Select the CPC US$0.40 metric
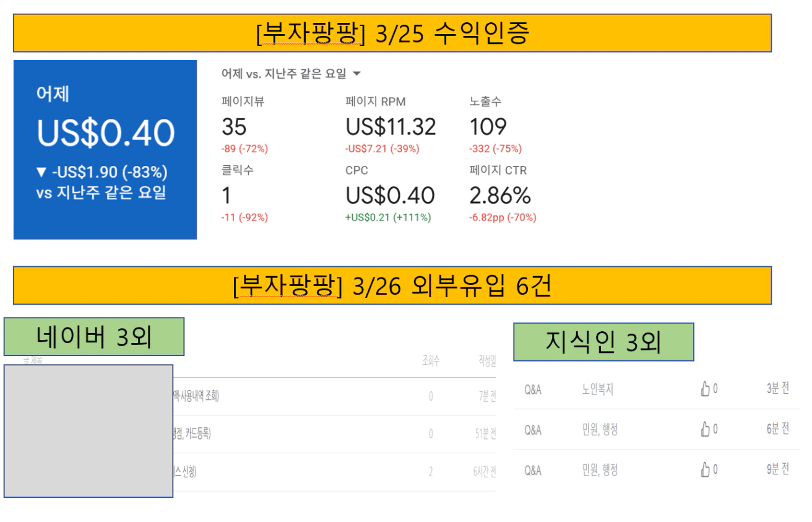Viewport: 812px width, 522px height. coord(390,196)
